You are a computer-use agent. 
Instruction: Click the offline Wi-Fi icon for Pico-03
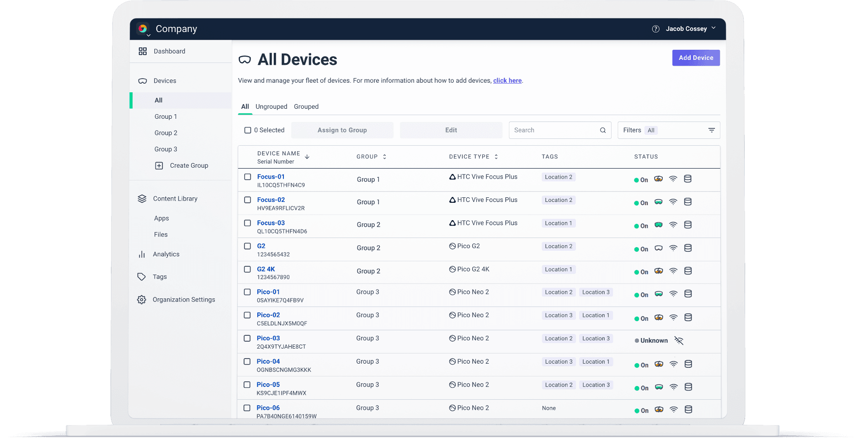[x=679, y=341]
